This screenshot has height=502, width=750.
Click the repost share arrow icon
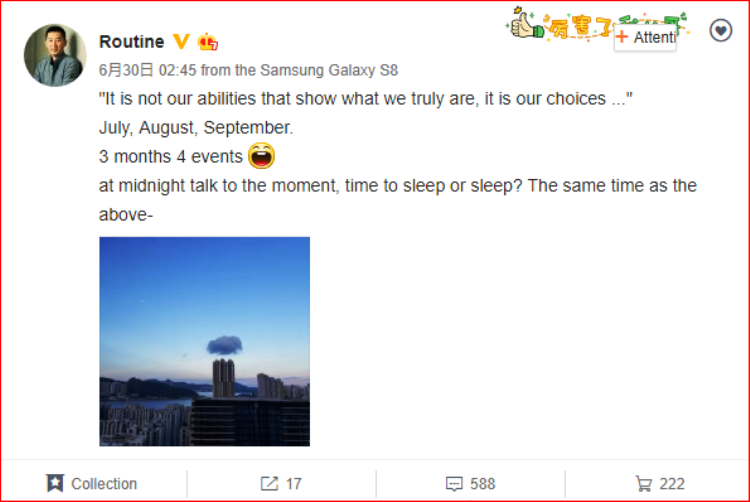coord(269,483)
